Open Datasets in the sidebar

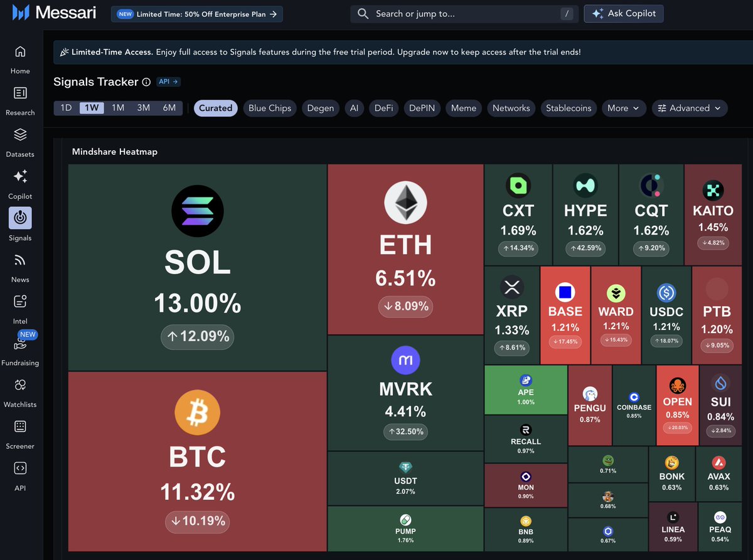pyautogui.click(x=20, y=143)
